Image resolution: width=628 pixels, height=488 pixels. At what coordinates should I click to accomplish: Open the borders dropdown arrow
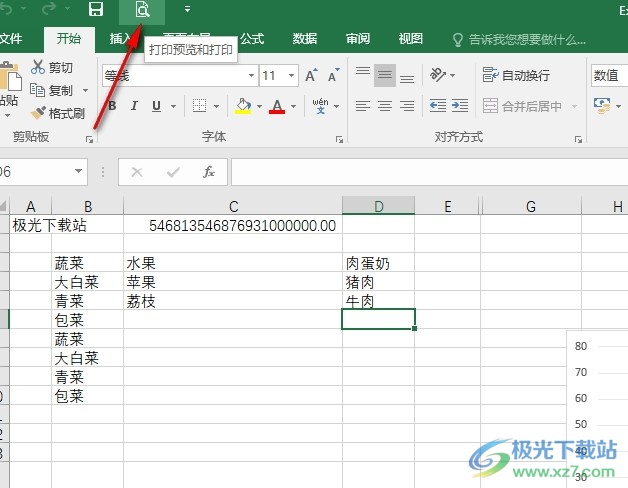tap(217, 106)
